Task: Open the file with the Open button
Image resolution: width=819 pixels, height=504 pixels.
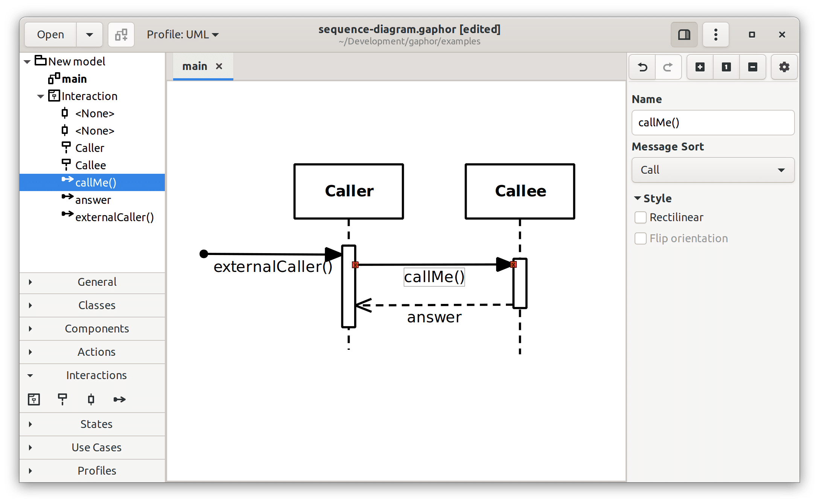Action: (50, 35)
